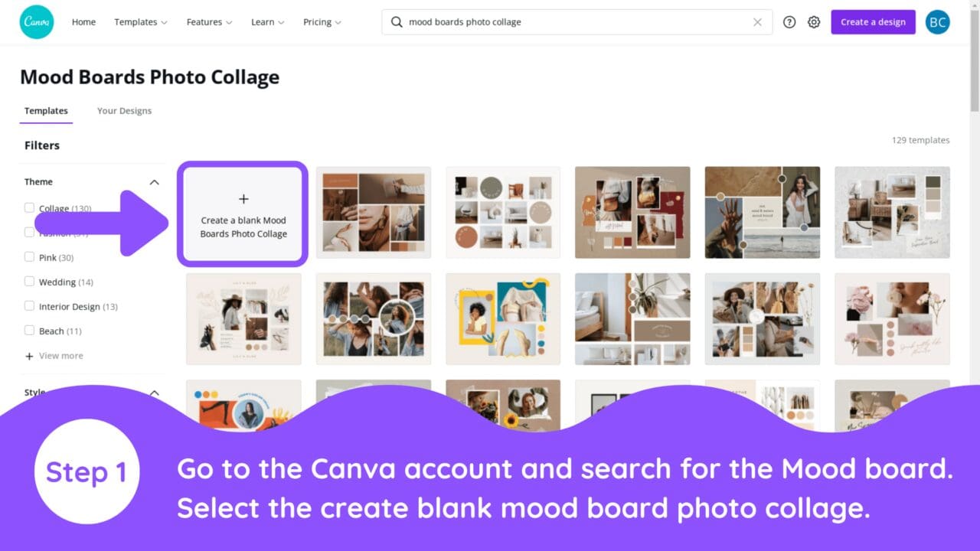
Task: Click the BC account avatar
Action: coord(937,22)
